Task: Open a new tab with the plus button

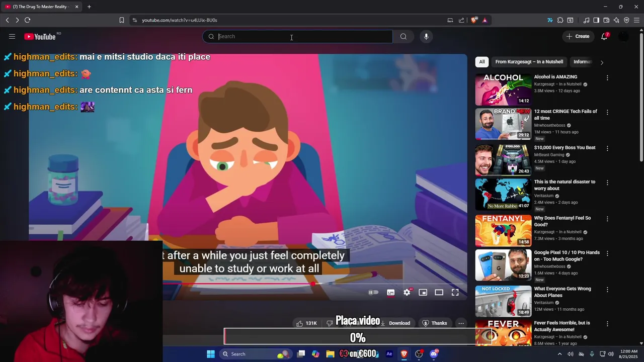Action: tap(89, 7)
